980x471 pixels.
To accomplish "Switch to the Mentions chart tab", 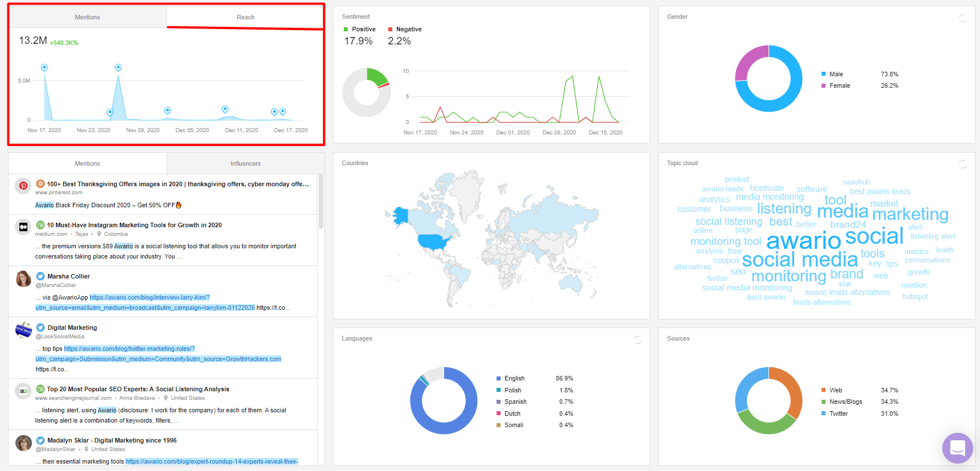I will pyautogui.click(x=87, y=17).
